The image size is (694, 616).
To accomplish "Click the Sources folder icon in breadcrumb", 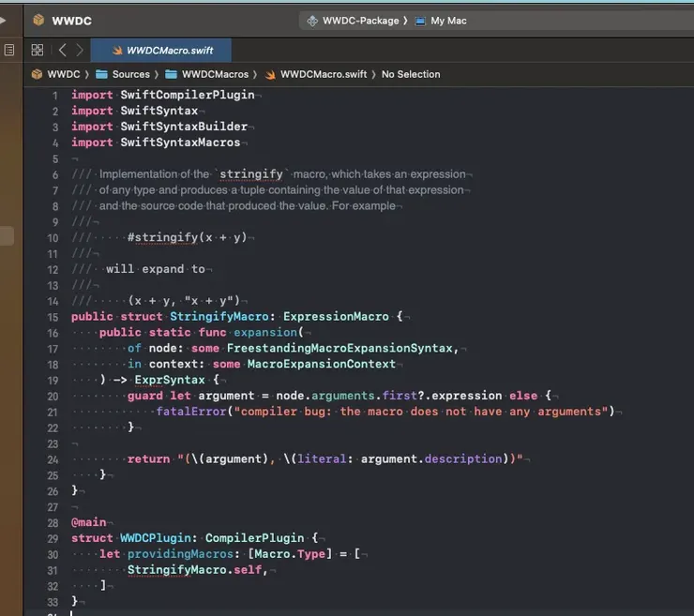I will tap(101, 74).
